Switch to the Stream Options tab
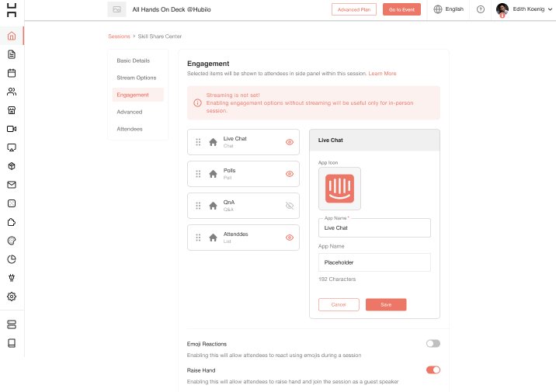This screenshot has width=556, height=392. 137,78
